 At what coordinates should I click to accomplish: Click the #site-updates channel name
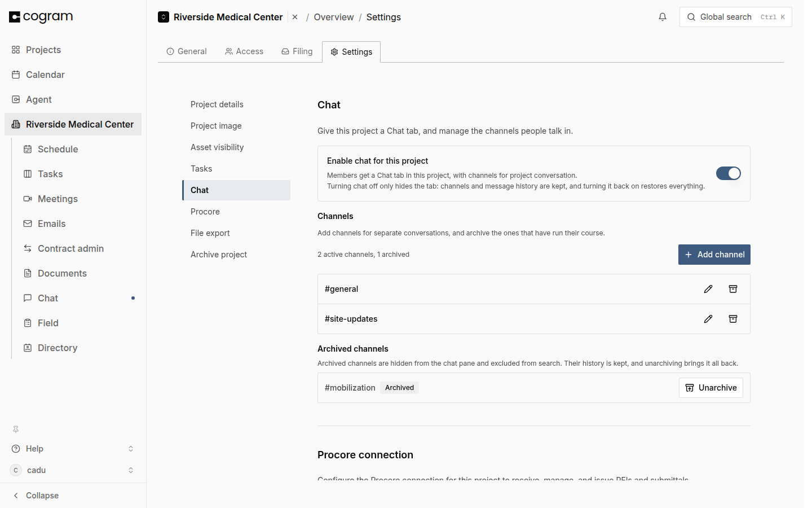tap(351, 319)
